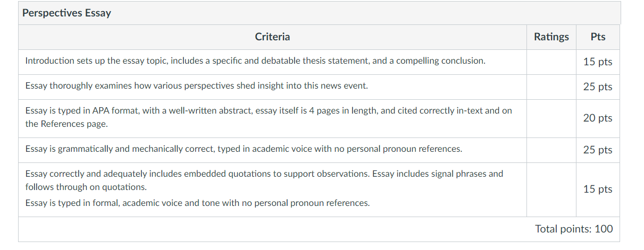The image size is (644, 250).
Task: Click the empty Ratings cell for introduction row
Action: [551, 62]
